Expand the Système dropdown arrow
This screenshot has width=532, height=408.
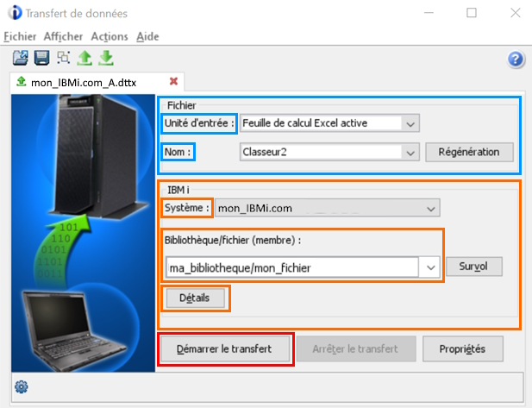(x=431, y=209)
